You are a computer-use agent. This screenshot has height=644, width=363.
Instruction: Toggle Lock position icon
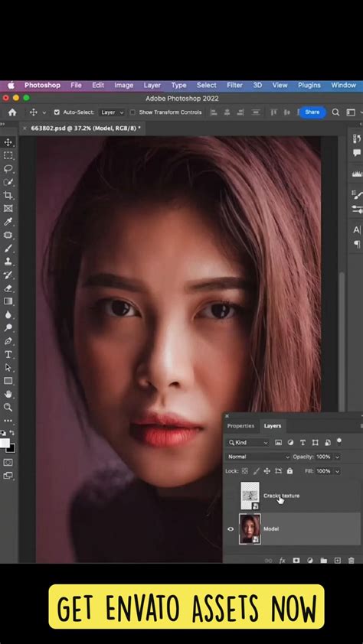[267, 471]
